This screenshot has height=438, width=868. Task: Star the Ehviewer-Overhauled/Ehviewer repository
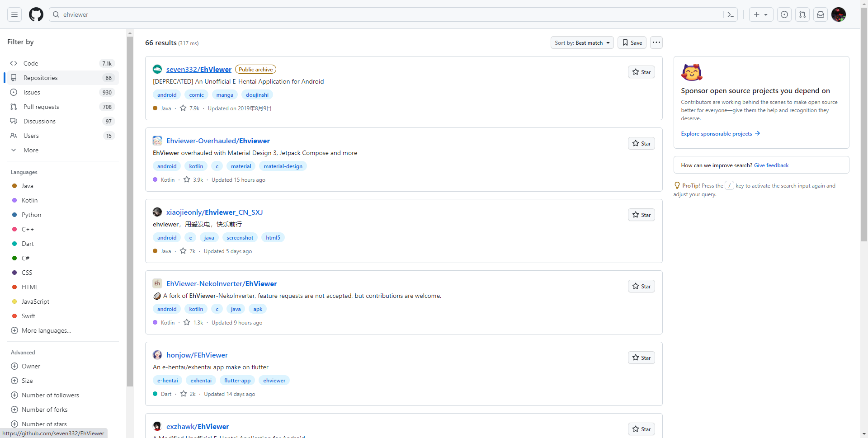click(641, 143)
